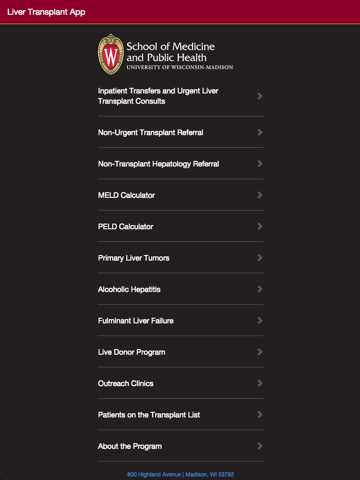Click the chevron next to PELD Calculator
This screenshot has width=360, height=480.
coord(260,226)
